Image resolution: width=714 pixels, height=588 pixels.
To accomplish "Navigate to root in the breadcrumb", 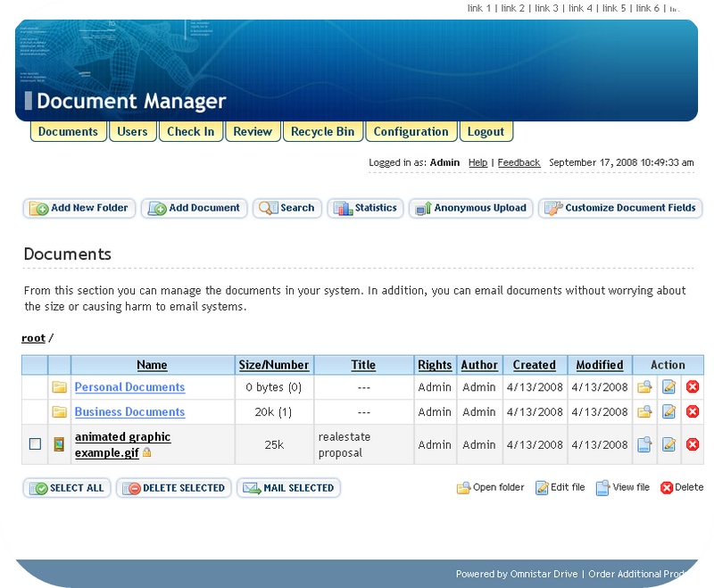I will [33, 338].
